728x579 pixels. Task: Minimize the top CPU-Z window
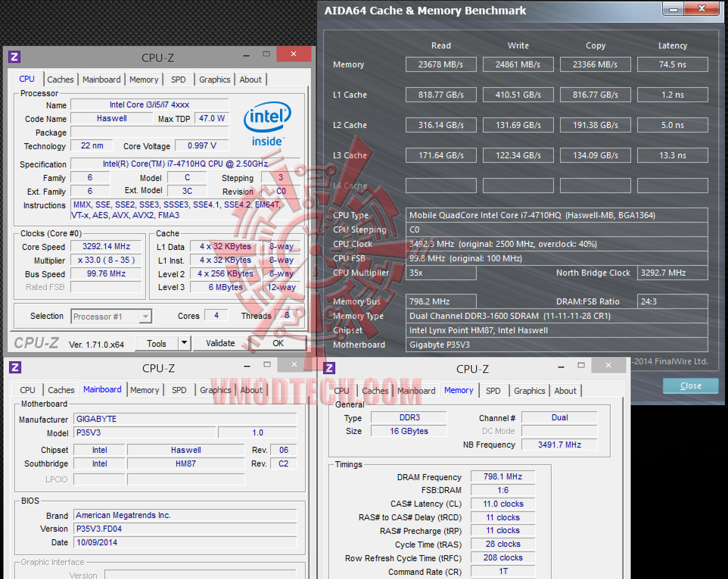[246, 55]
